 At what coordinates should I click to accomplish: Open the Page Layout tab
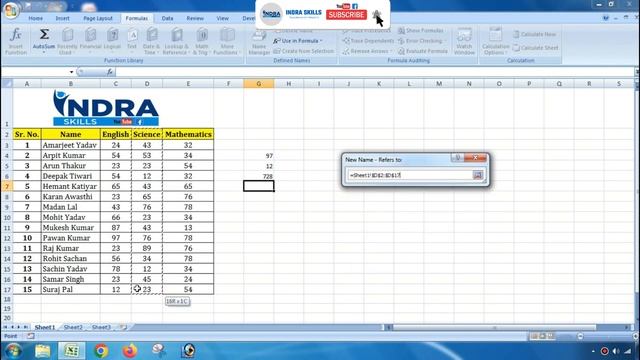pyautogui.click(x=98, y=18)
